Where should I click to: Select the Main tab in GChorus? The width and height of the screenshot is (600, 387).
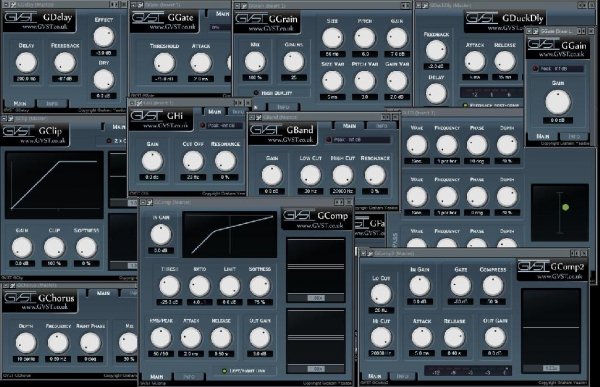tap(103, 293)
